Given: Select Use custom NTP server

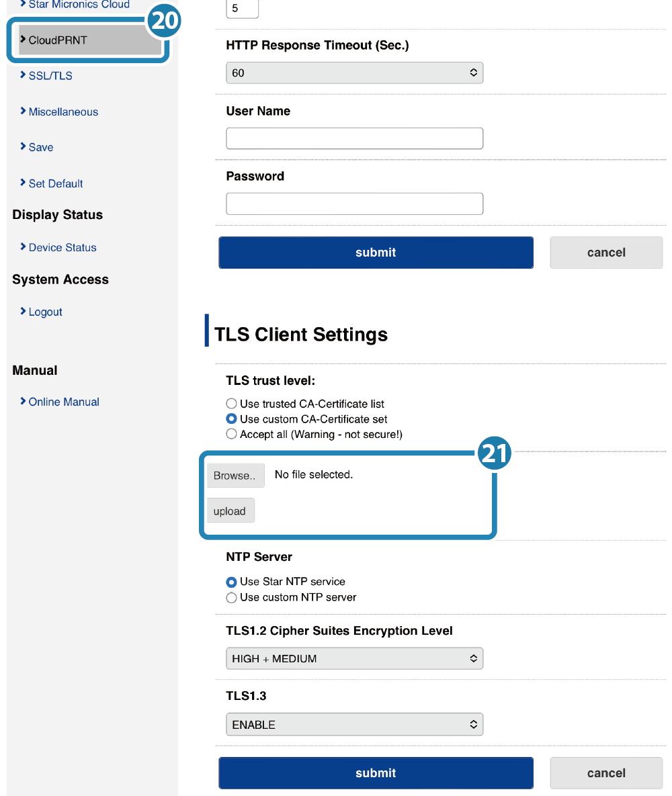Looking at the screenshot, I should 232,597.
